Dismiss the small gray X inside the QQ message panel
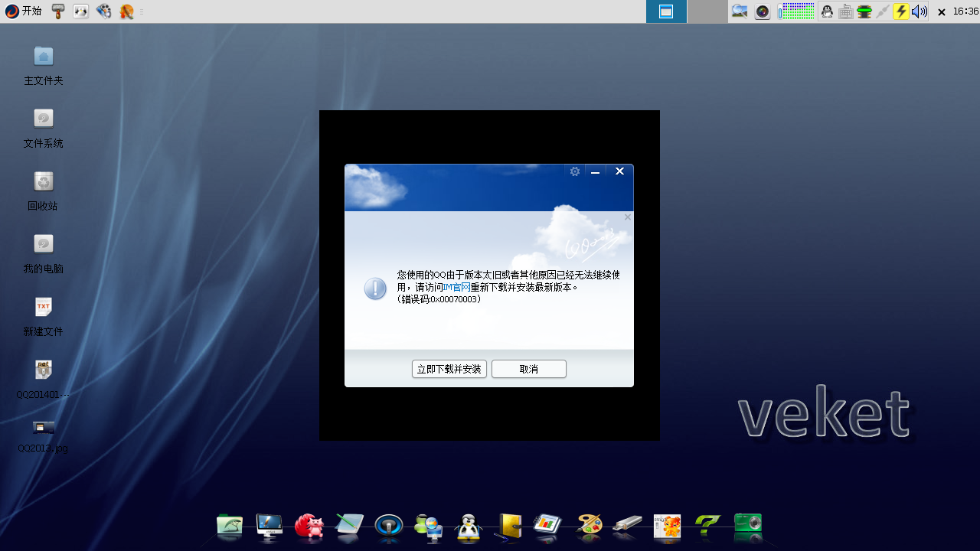 pyautogui.click(x=628, y=217)
